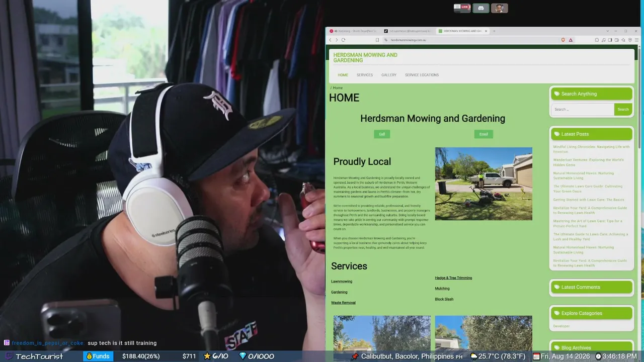Open the Block Slash service link
644x362 pixels.
coord(444,299)
